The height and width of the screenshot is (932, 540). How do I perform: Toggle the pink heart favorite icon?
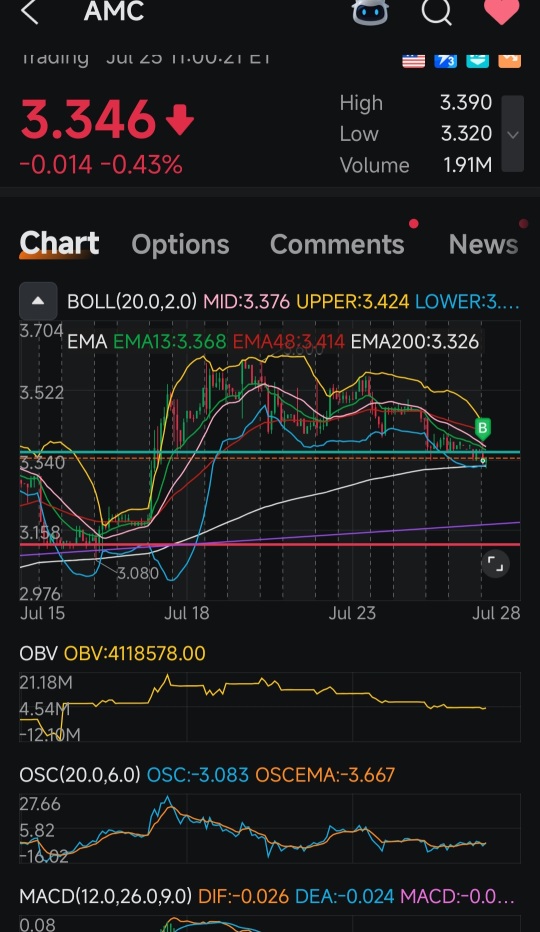click(x=501, y=11)
